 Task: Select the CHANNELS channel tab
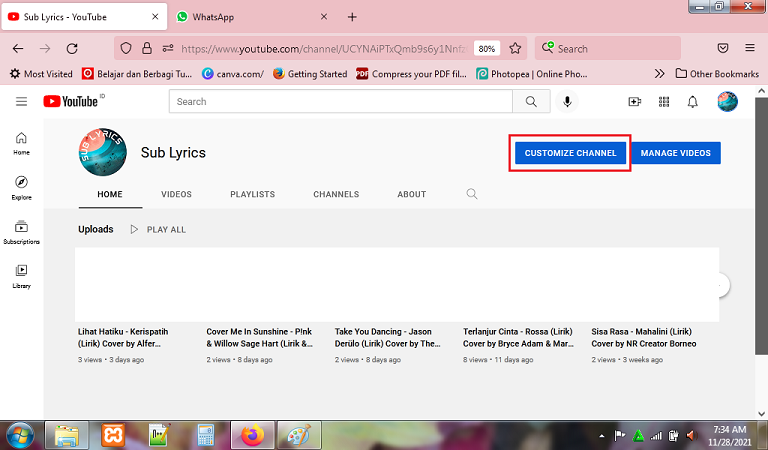pyautogui.click(x=336, y=194)
